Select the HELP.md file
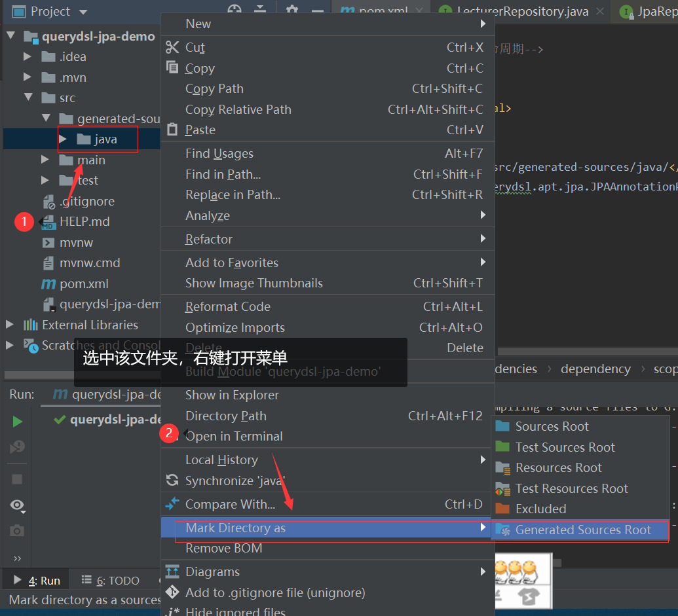 pos(85,221)
